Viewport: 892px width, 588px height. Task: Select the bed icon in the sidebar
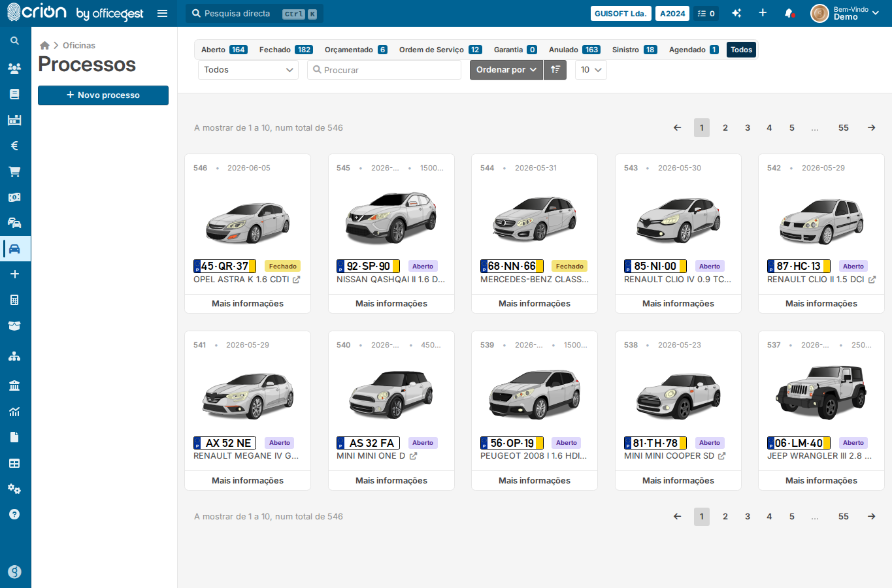tap(14, 120)
